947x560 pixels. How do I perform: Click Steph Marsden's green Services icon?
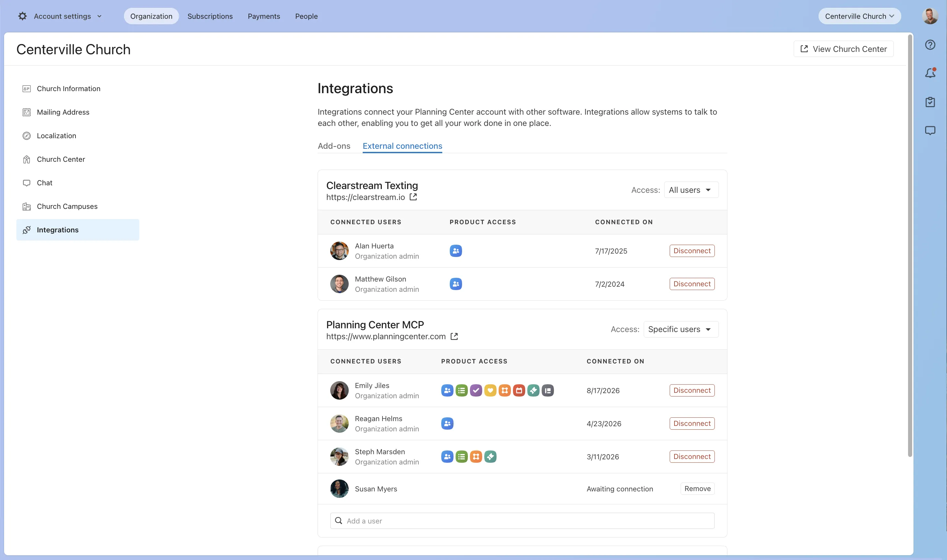click(x=462, y=457)
